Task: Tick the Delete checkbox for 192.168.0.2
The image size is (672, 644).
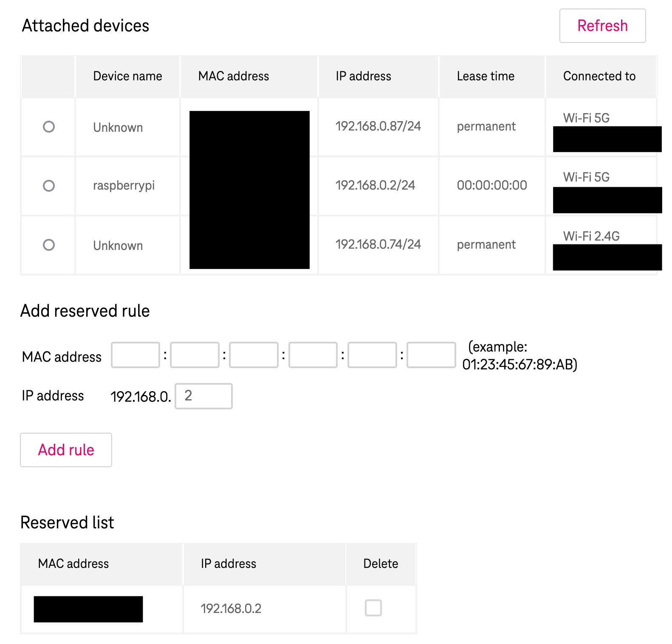Action: (x=373, y=608)
